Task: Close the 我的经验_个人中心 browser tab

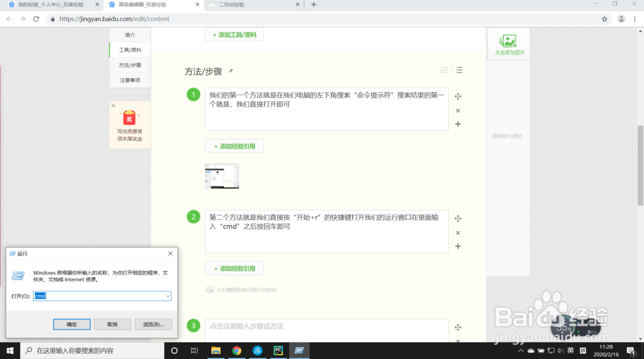Action: point(97,5)
